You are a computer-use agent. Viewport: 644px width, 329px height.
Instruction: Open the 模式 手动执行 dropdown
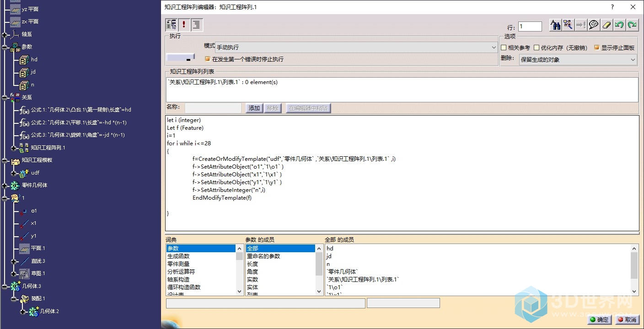(x=356, y=47)
